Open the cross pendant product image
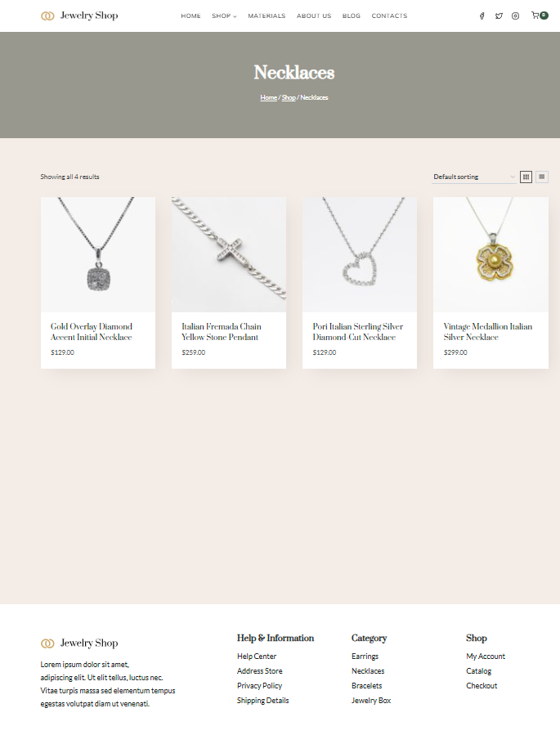 pyautogui.click(x=229, y=254)
